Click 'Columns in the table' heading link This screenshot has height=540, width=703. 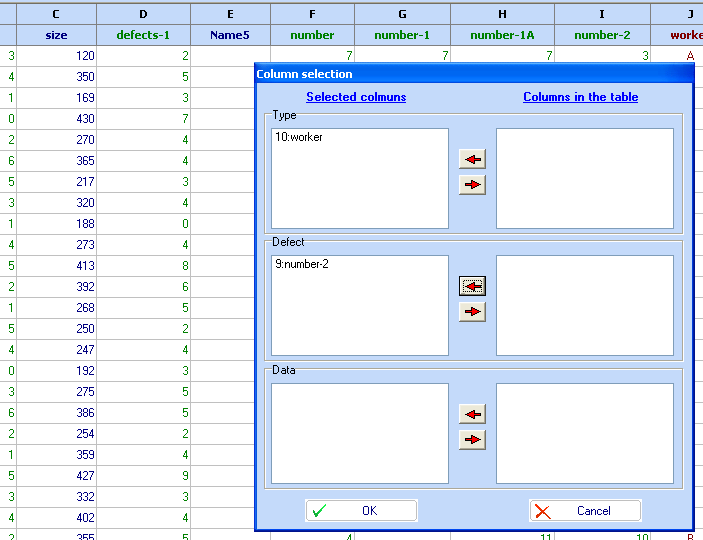tap(580, 97)
